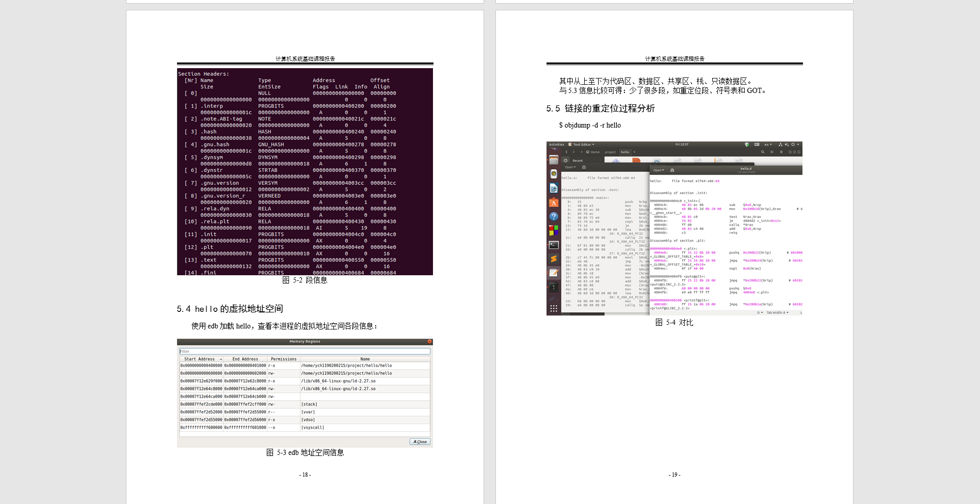
Task: Expand the Open dropdown in hello.d editor
Action: [658, 170]
